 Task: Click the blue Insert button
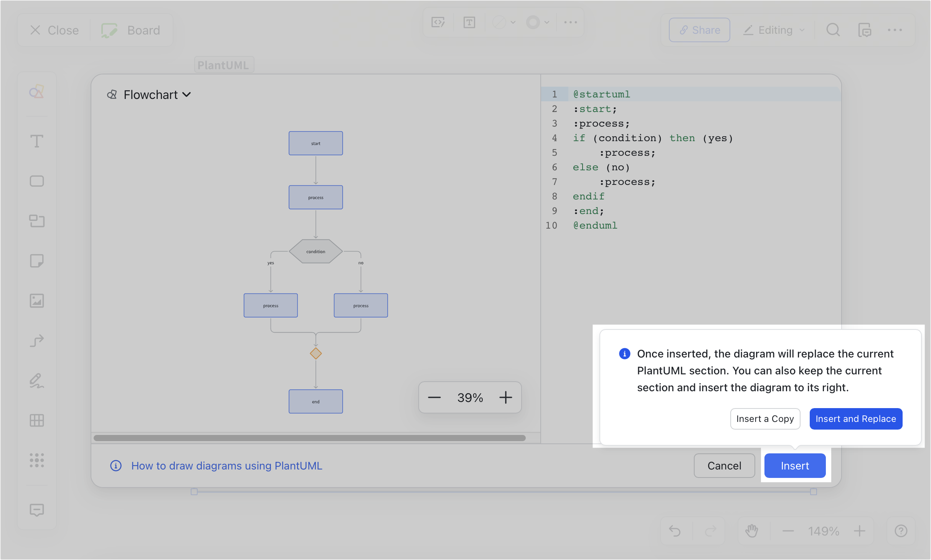795,466
